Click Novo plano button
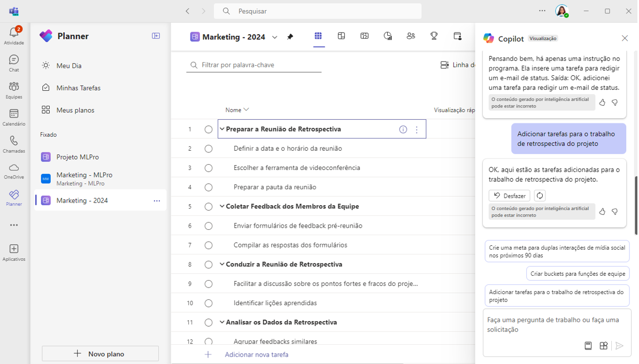This screenshot has height=364, width=639. point(100,354)
